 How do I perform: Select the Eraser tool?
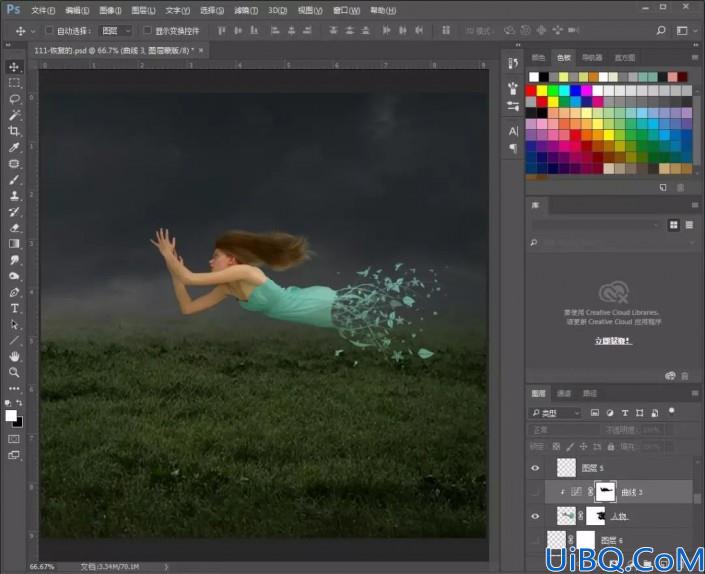click(14, 228)
